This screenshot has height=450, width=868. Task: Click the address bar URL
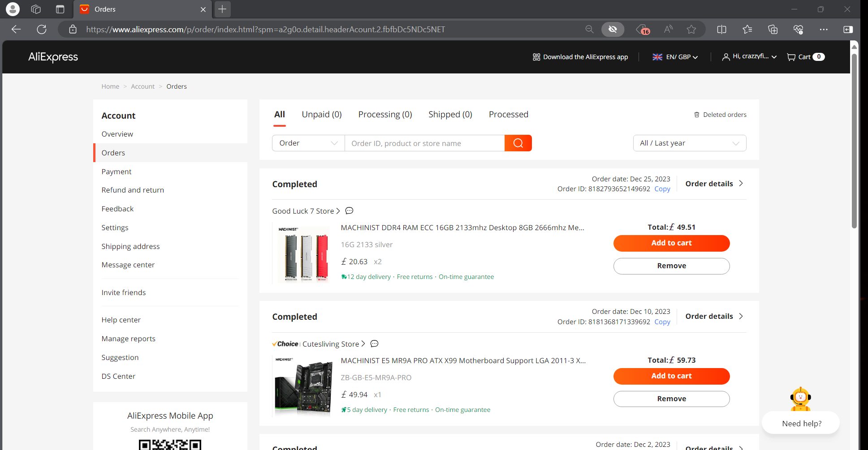point(265,30)
